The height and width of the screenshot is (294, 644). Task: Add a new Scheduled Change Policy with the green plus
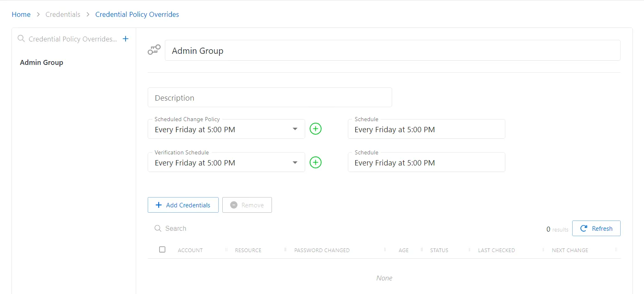click(x=315, y=129)
